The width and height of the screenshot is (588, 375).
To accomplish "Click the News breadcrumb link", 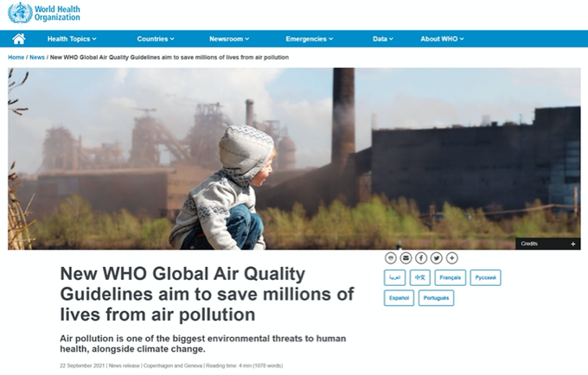I will pos(37,57).
